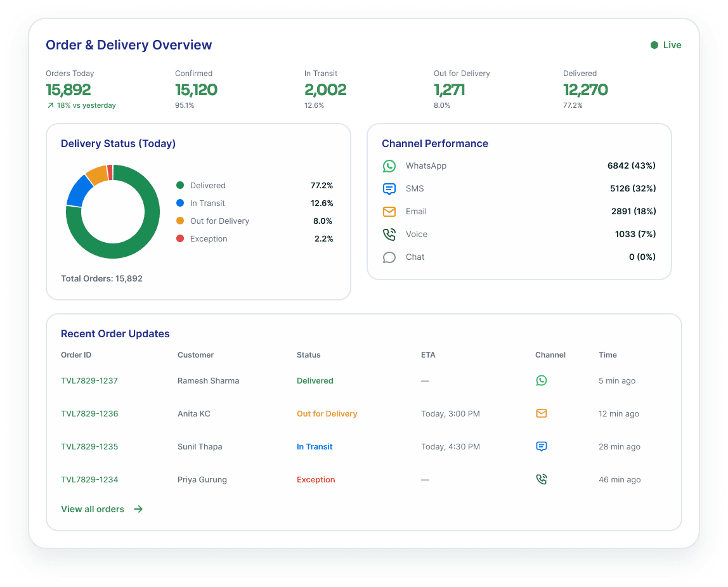Screen dimensions: 728x587
Task: Click the Exception status for Priya Gurung
Action: pos(316,479)
